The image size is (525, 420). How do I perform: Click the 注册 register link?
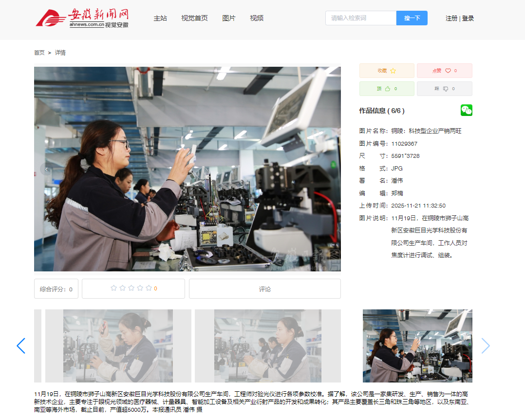[451, 18]
